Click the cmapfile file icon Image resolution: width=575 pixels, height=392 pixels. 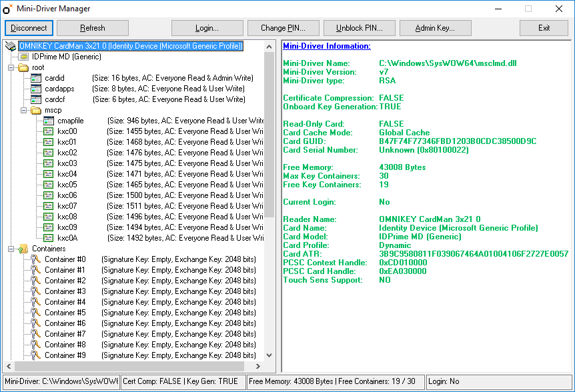coord(49,121)
